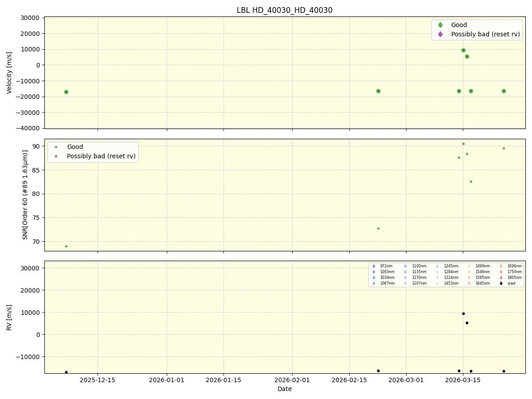Click the highest SNR point above 90
The height and width of the screenshot is (399, 532).
click(x=463, y=144)
